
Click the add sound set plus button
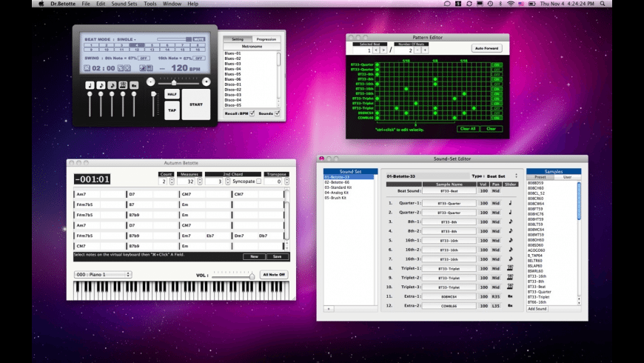[329, 308]
